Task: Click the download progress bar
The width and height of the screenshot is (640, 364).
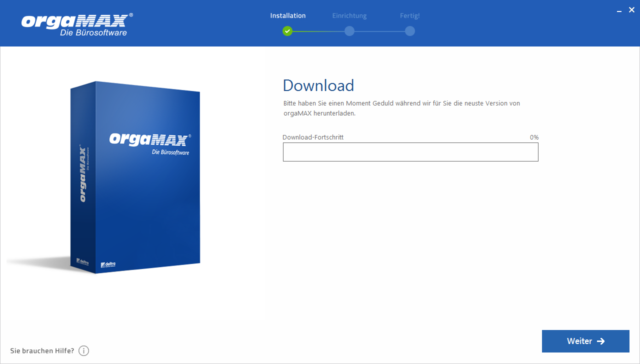Action: coord(410,152)
